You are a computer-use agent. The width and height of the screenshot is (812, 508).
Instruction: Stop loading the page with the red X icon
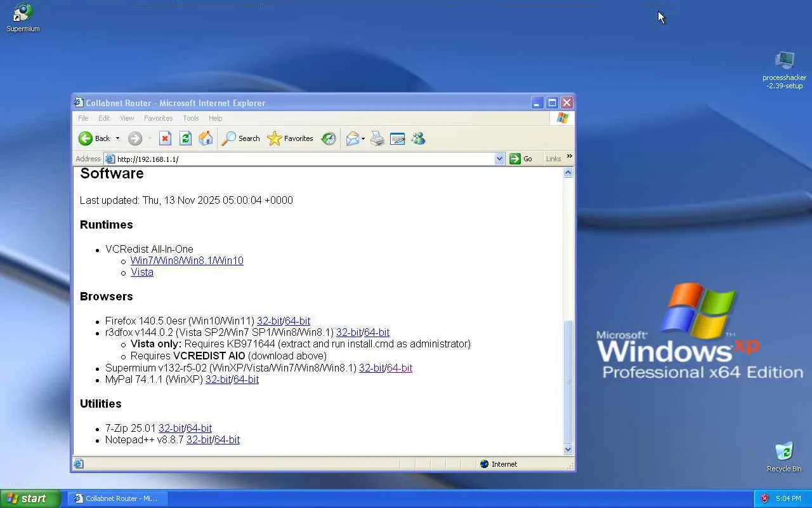pyautogui.click(x=165, y=138)
